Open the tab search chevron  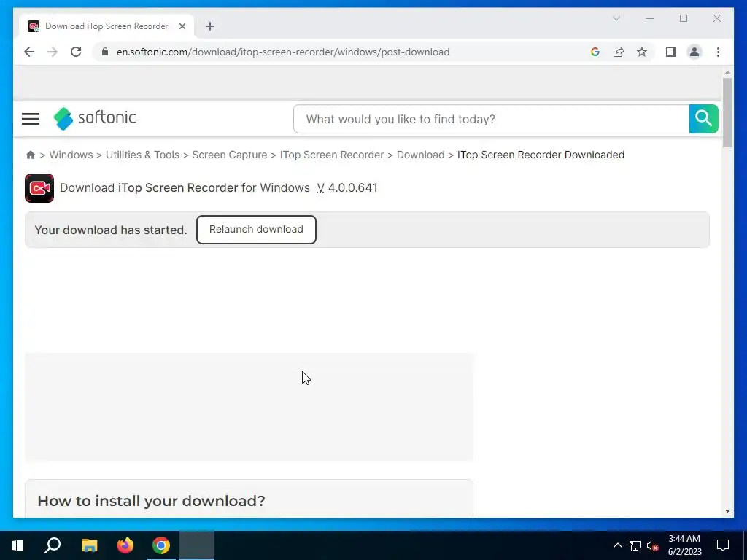[x=616, y=18]
